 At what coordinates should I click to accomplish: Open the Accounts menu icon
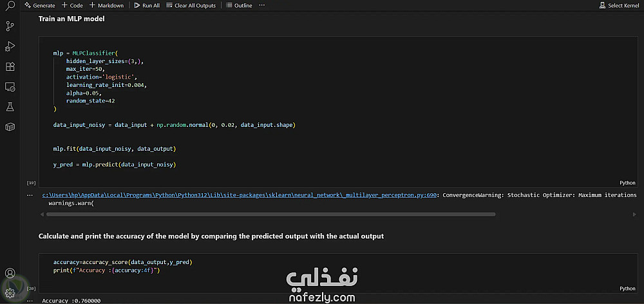(x=10, y=274)
